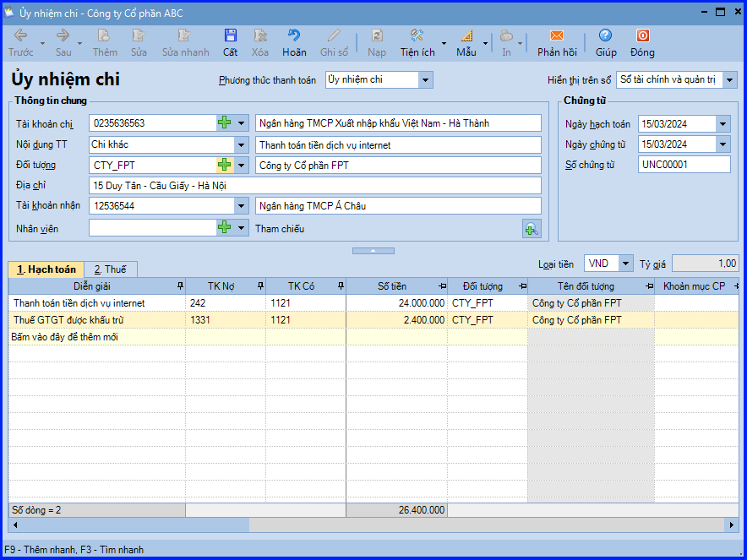Undo changes with the Hoàn icon

point(294,42)
